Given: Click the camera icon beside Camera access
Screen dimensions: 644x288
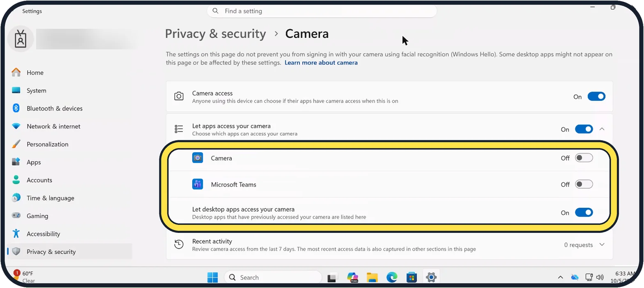Looking at the screenshot, I should [x=179, y=96].
